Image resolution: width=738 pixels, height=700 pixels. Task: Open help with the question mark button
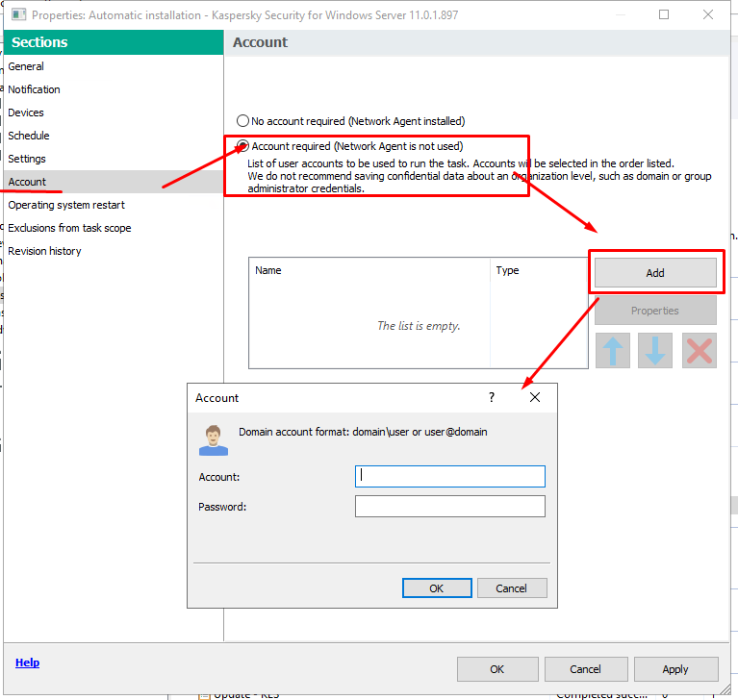point(492,397)
